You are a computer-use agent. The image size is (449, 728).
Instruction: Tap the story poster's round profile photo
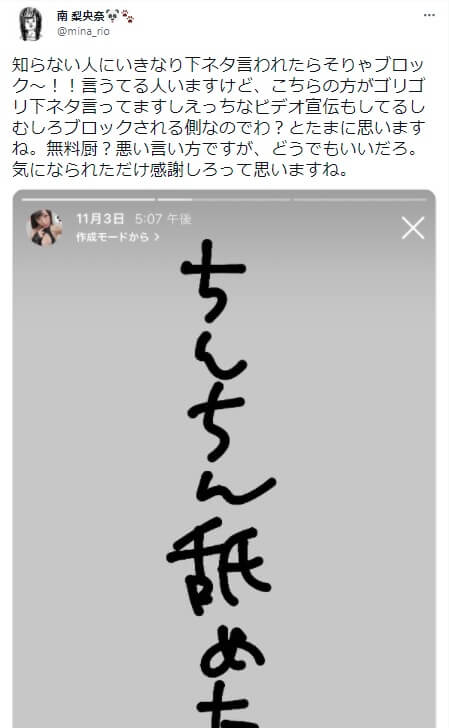coord(45,227)
